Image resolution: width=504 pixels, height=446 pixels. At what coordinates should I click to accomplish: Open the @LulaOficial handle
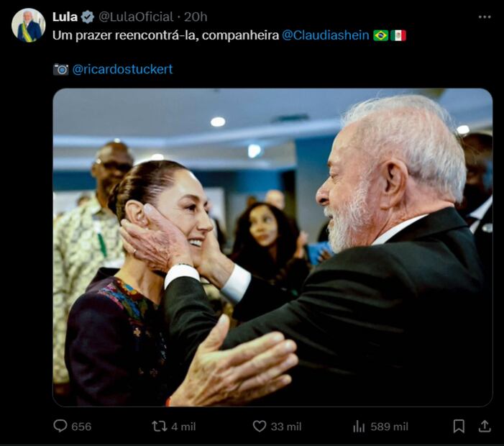[x=136, y=17]
